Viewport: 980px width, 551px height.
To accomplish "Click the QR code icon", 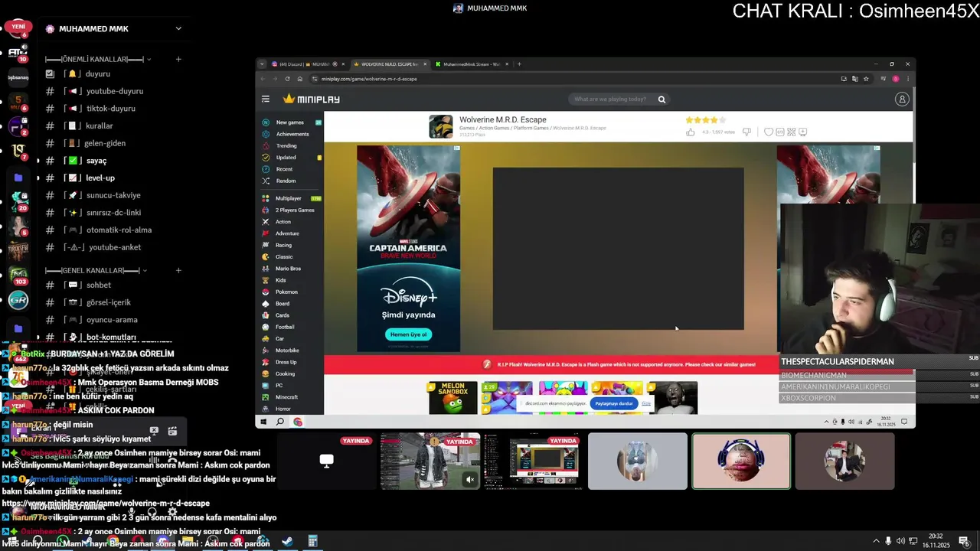I will pos(792,132).
